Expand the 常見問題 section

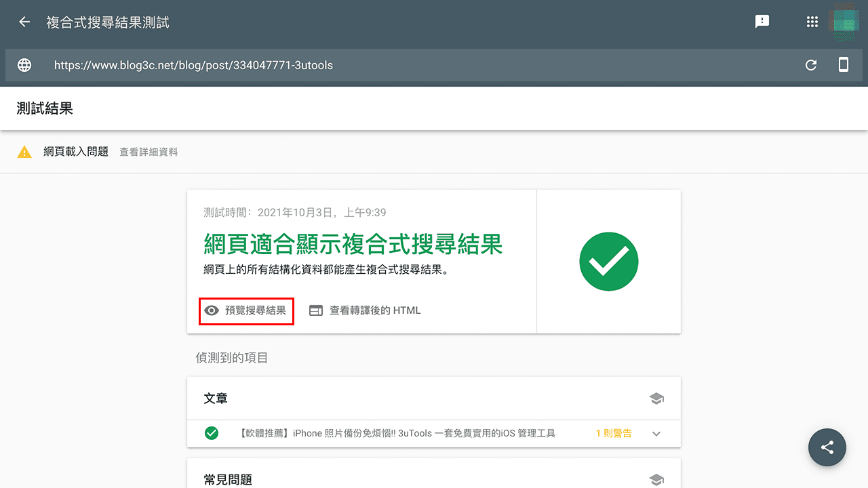tap(434, 479)
